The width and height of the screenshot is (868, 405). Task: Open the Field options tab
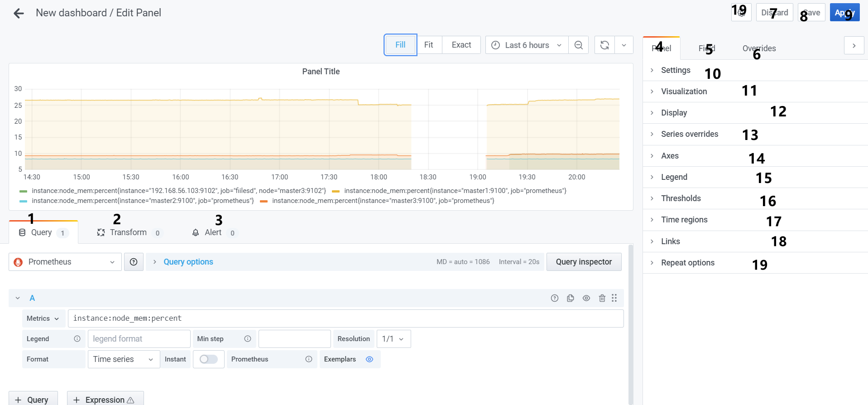click(707, 48)
